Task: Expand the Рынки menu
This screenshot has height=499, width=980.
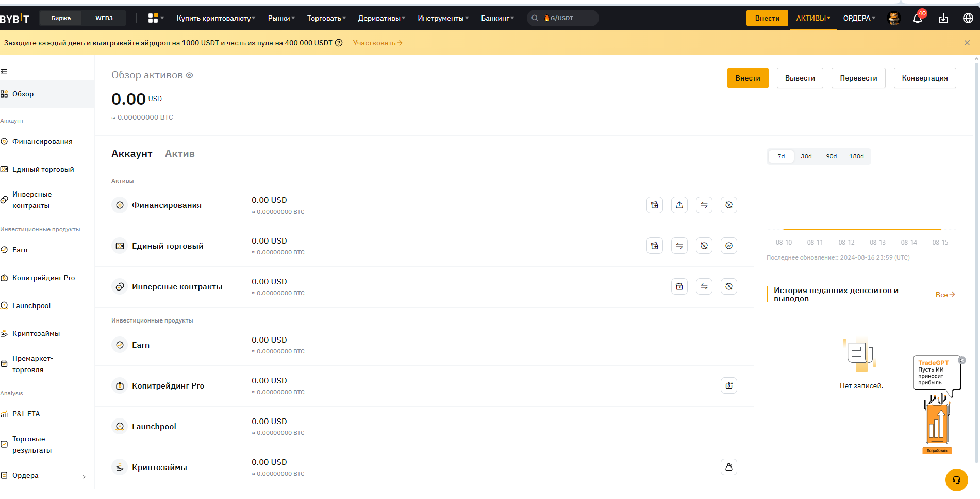Action: [281, 18]
